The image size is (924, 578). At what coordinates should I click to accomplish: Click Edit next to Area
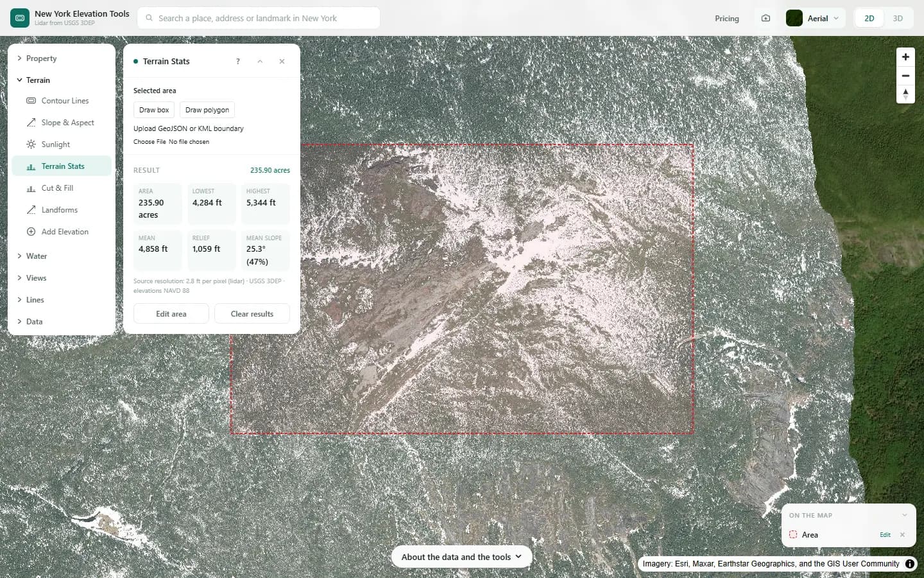click(885, 535)
